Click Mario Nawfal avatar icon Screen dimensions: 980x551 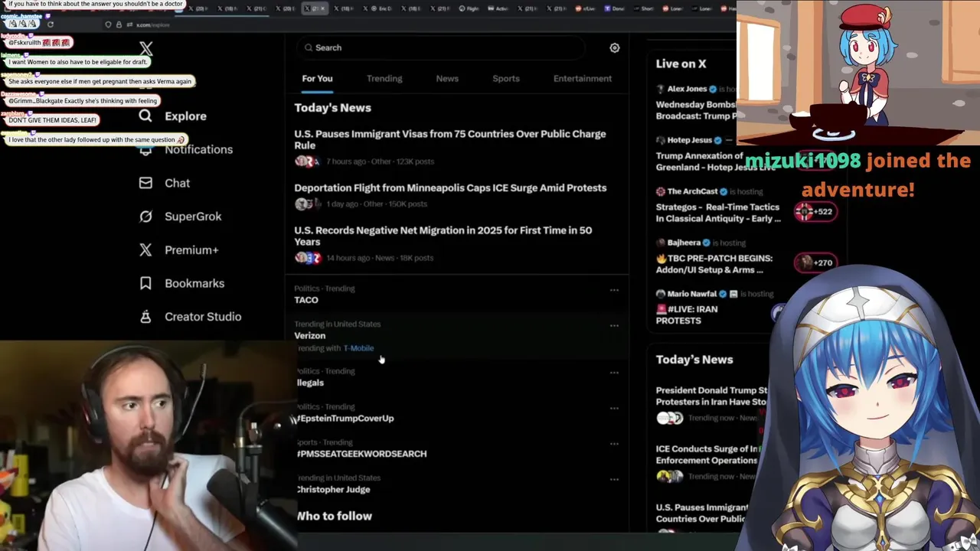click(x=661, y=294)
